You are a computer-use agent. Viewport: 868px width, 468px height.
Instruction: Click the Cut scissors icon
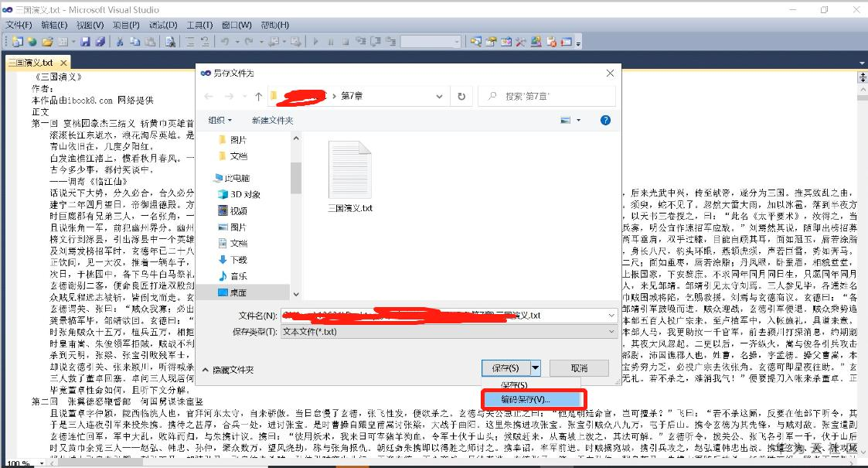(x=120, y=42)
